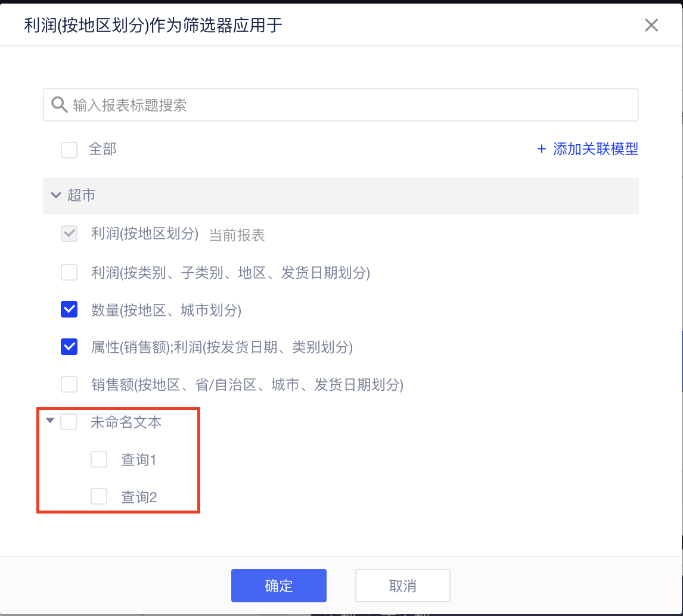
Task: Check the 利润(按类别、子类别、地区、发货日期划分) checkbox
Action: tap(69, 272)
